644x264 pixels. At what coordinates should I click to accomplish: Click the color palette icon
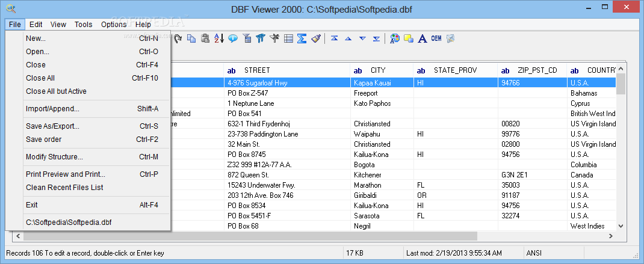click(395, 38)
